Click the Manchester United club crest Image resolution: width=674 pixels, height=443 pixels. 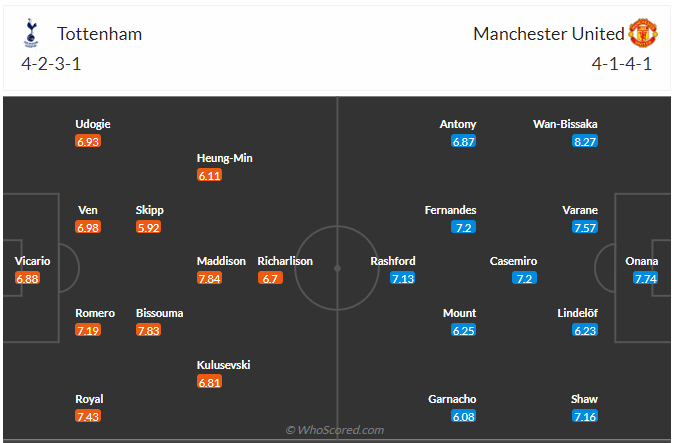pos(643,33)
